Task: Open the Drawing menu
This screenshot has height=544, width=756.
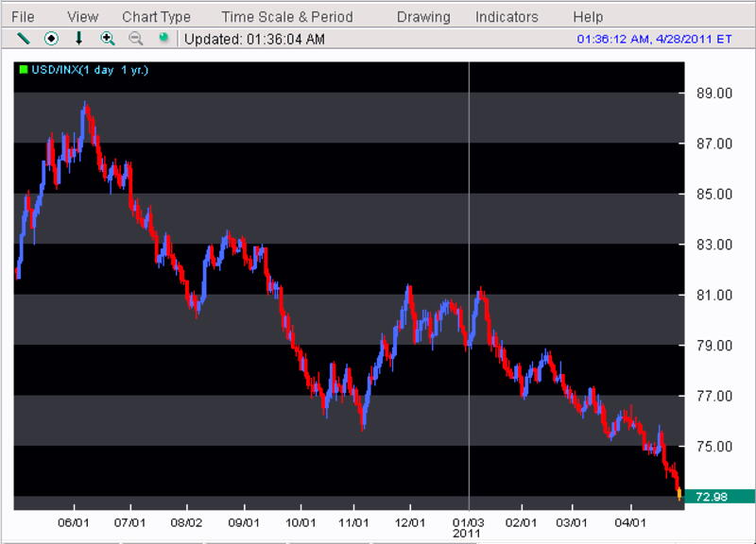Action: [423, 17]
